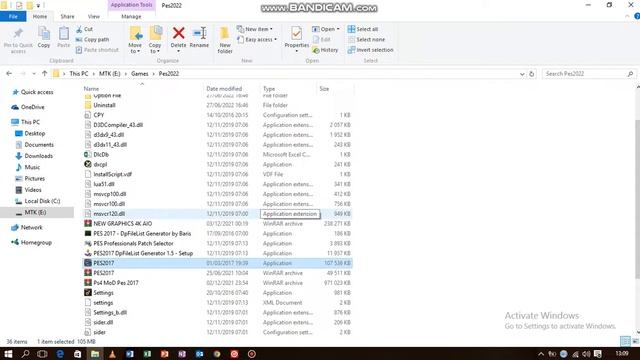Go back with the back arrow
640x360 pixels.
(x=9, y=74)
